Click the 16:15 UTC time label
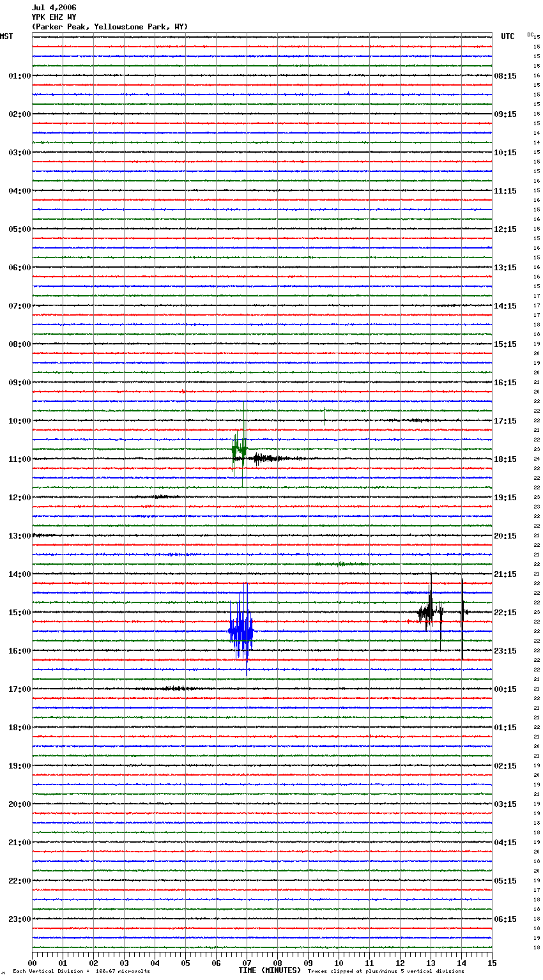The image size is (543, 980). [x=505, y=383]
